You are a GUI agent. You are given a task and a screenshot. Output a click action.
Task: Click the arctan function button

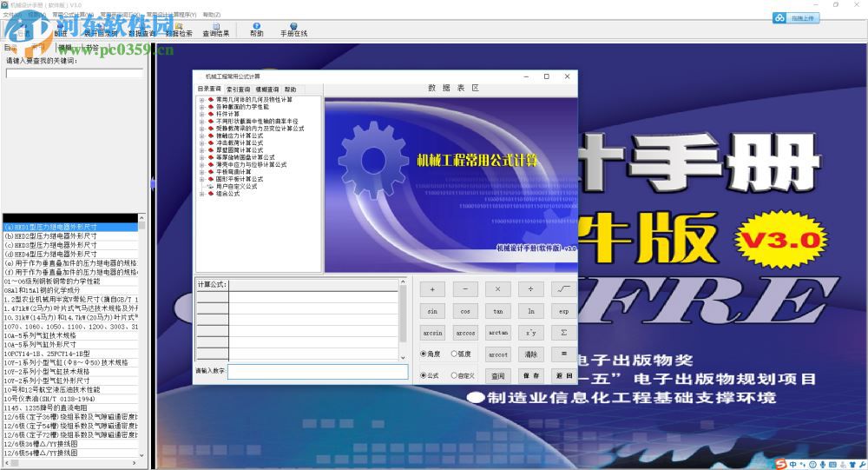pos(497,333)
